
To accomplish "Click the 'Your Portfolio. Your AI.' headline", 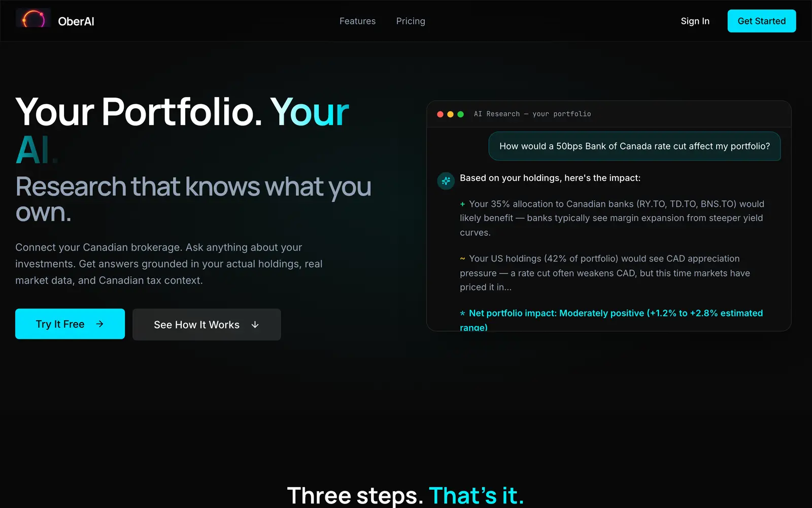I will tap(183, 131).
